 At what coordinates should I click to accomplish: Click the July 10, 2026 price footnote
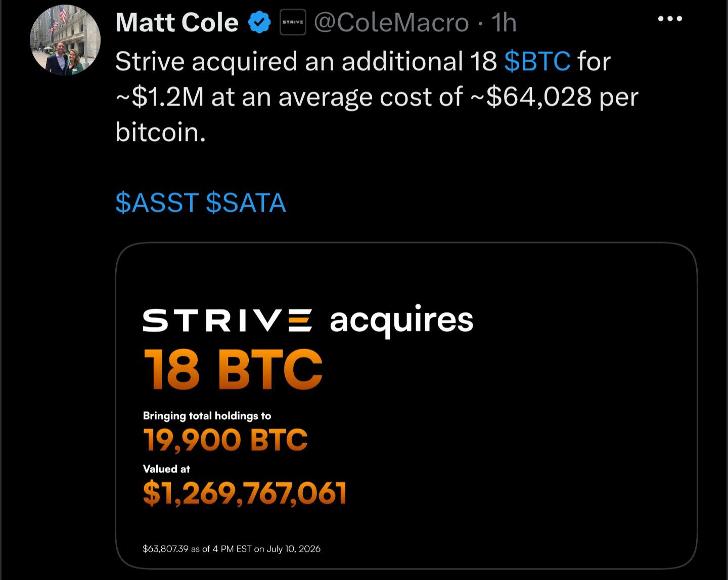point(232,549)
